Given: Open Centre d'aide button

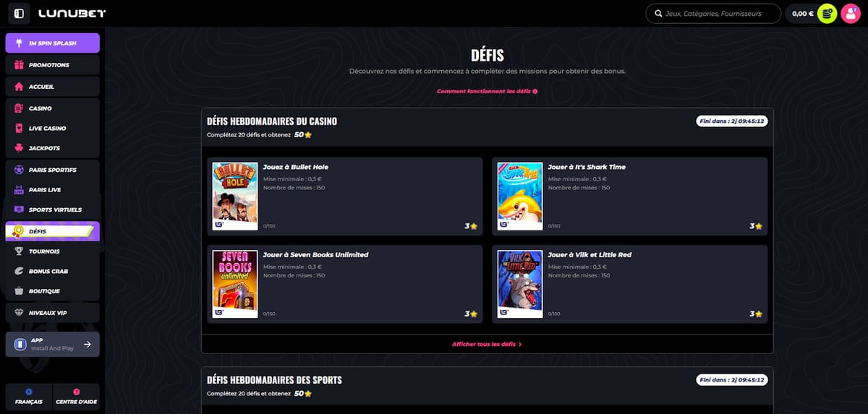Looking at the screenshot, I should (x=76, y=397).
